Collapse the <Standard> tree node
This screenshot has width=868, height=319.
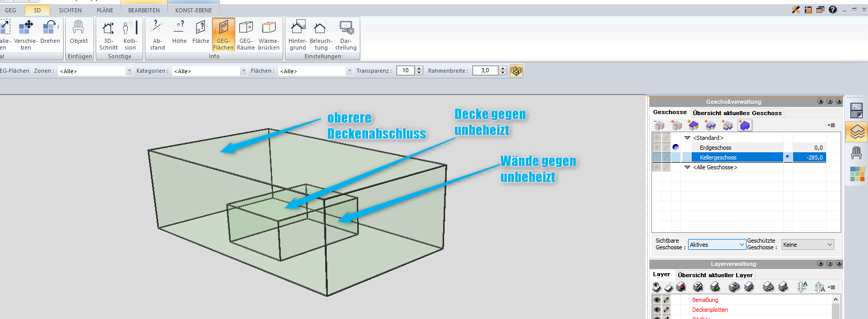(687, 138)
